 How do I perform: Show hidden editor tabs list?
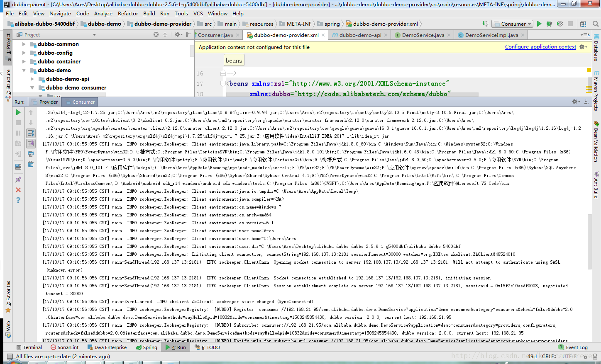click(x=585, y=35)
